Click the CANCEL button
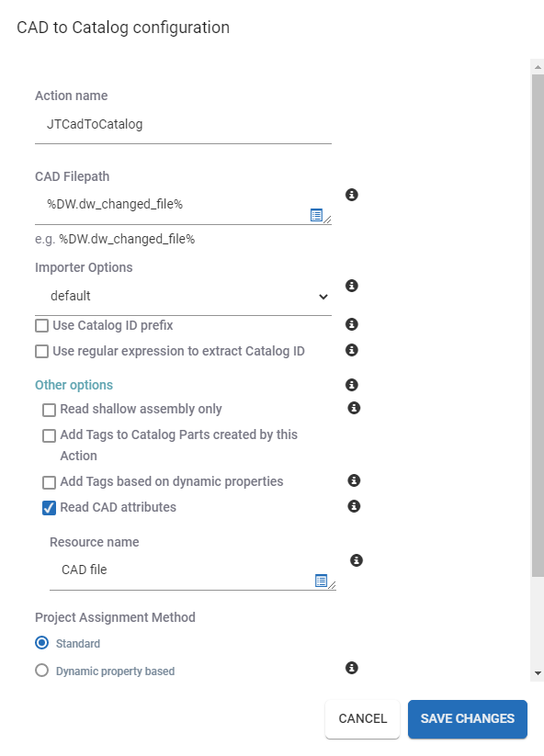This screenshot has width=544, height=756. 363,719
